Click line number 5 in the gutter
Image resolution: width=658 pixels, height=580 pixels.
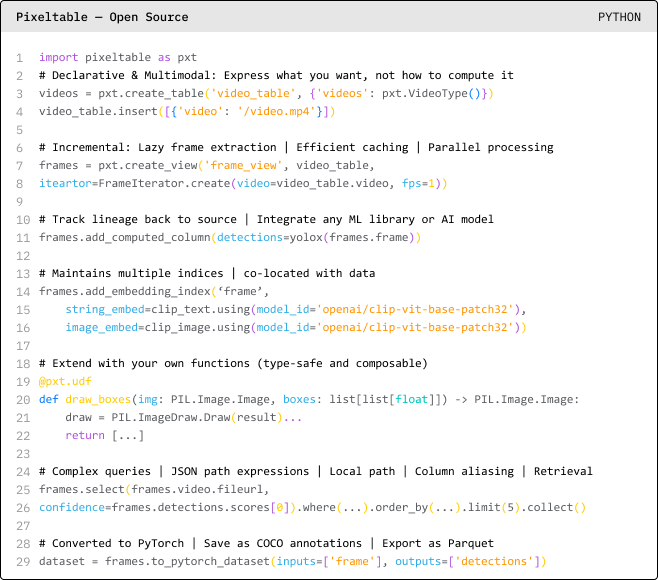[19, 130]
